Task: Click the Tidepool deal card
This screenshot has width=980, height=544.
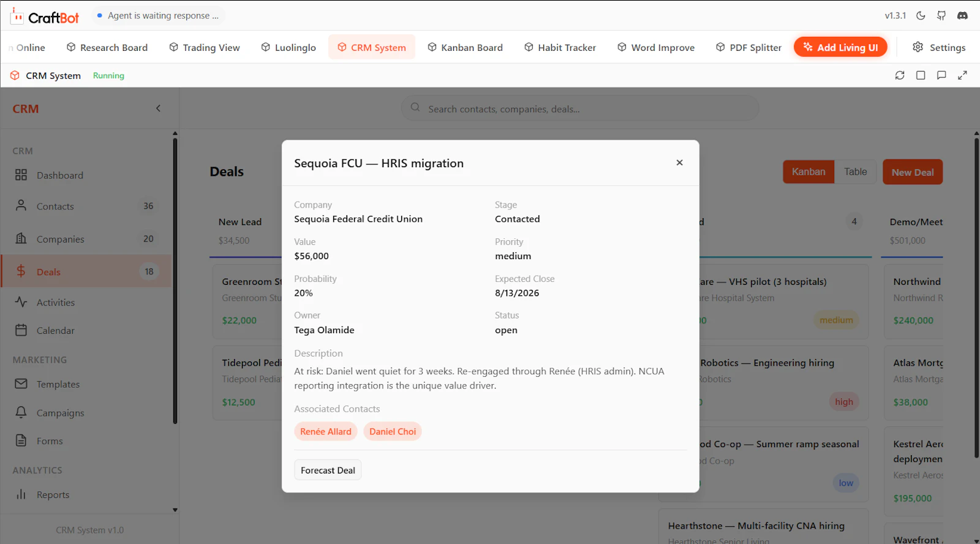Action: tap(247, 383)
